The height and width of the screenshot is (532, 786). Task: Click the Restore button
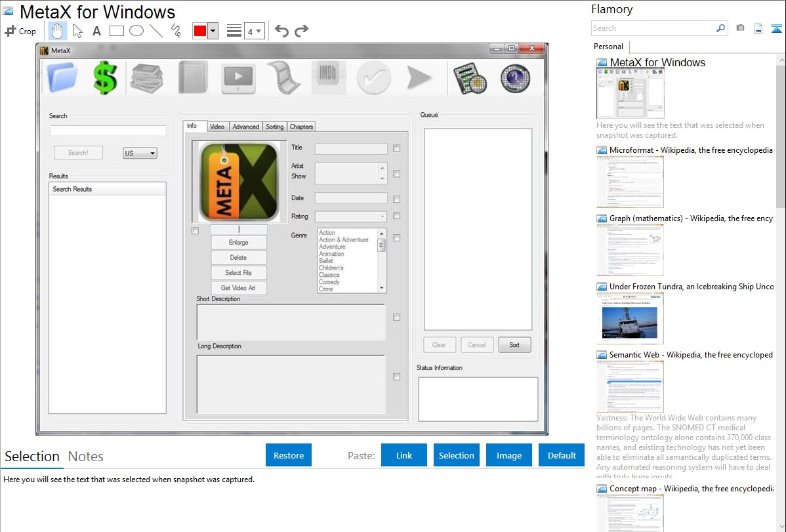coord(289,455)
